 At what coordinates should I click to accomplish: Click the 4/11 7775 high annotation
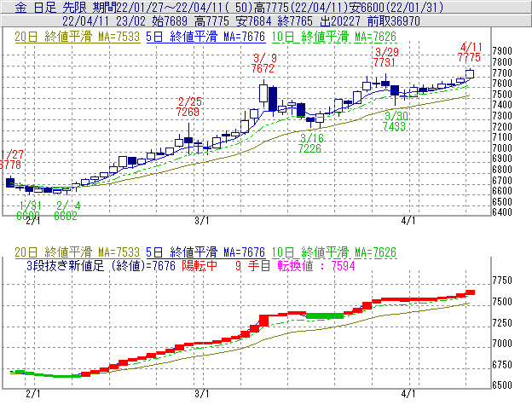470,52
